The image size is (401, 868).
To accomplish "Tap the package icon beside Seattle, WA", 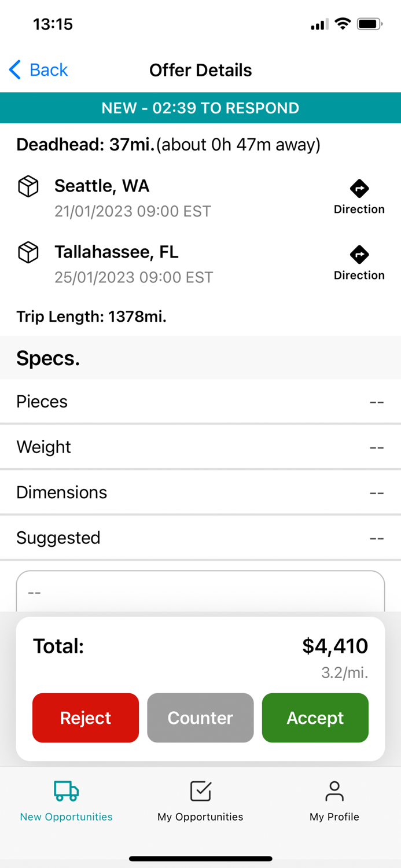I will (x=28, y=186).
